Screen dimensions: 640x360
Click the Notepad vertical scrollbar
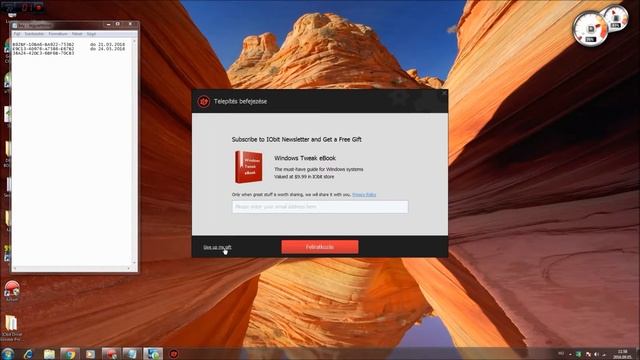pos(134,152)
